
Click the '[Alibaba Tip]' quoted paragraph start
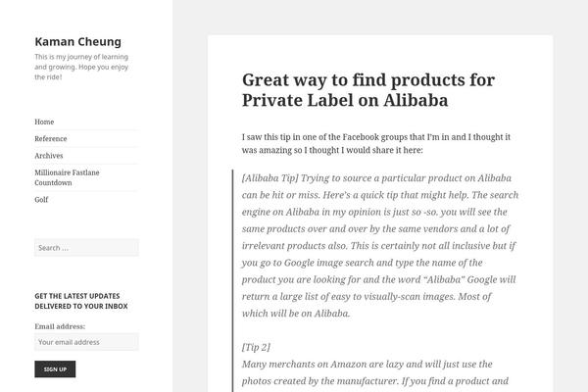(x=269, y=178)
